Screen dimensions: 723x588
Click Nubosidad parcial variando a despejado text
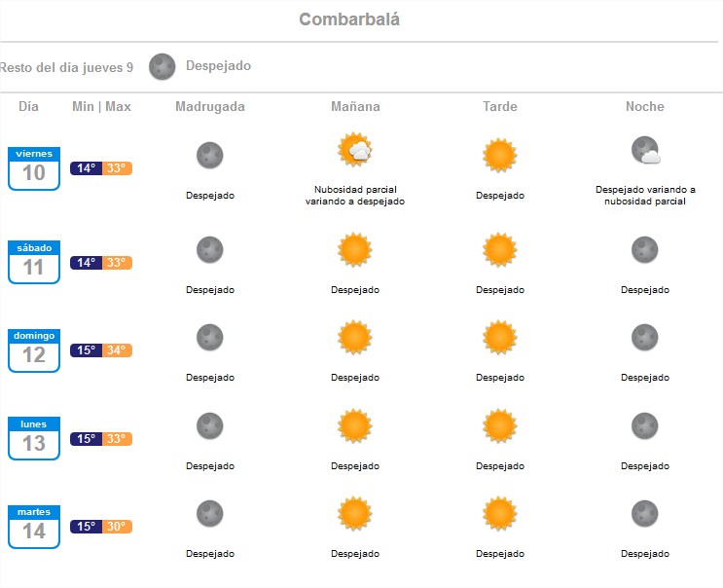click(x=355, y=196)
